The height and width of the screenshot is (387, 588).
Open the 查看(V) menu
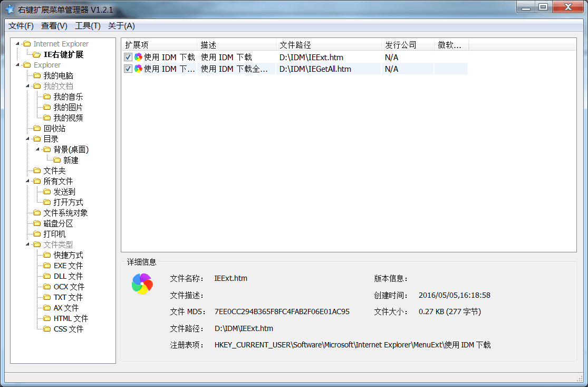pyautogui.click(x=54, y=26)
